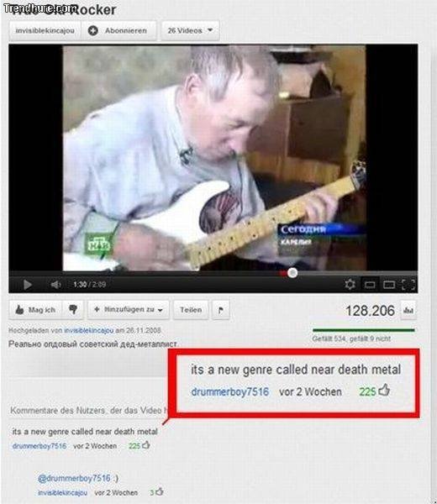Open video settings gear icon
This screenshot has width=437, height=504.
tap(350, 285)
